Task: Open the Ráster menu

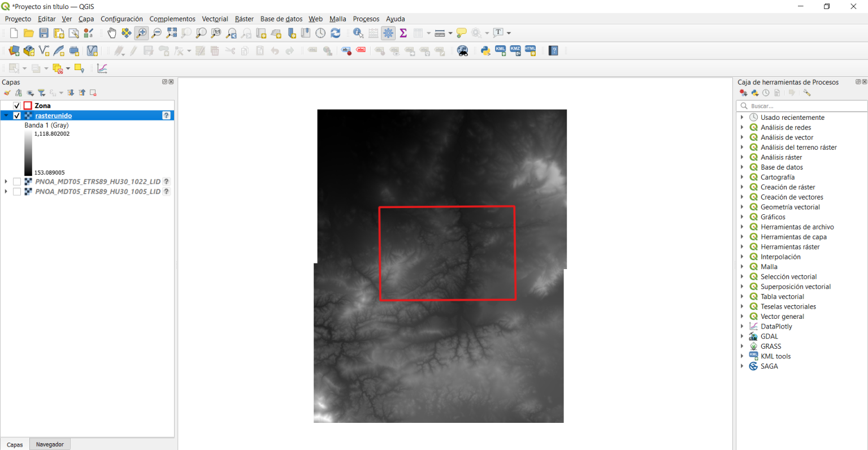Action: [x=244, y=19]
